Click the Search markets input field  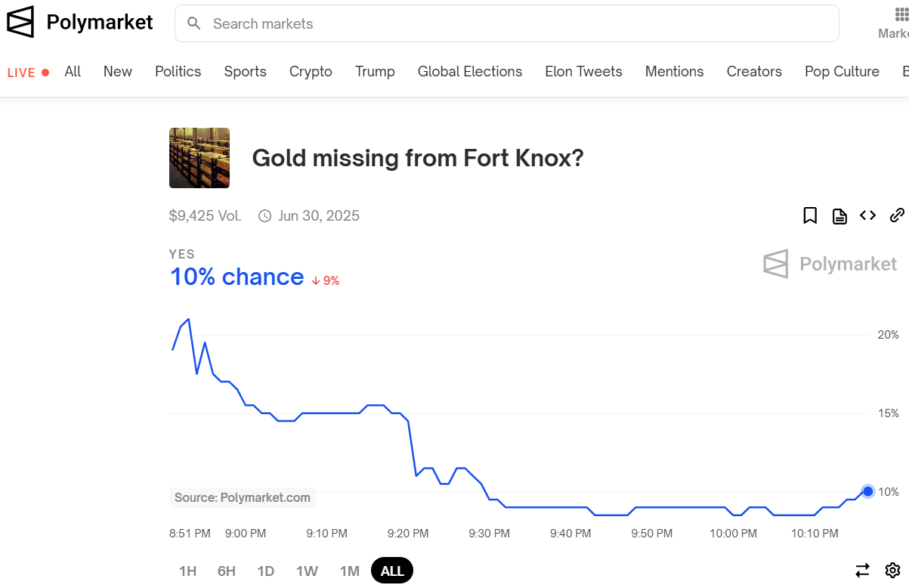pyautogui.click(x=514, y=23)
